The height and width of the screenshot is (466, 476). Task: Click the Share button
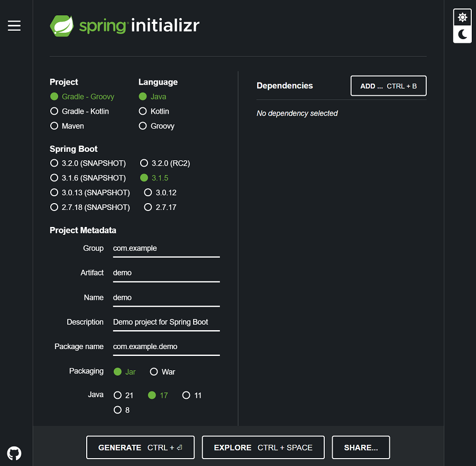[x=361, y=447]
